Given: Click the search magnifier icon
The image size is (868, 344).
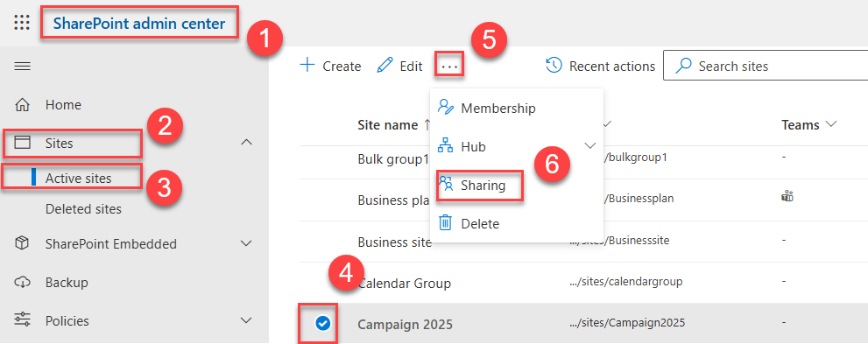Looking at the screenshot, I should [x=684, y=67].
